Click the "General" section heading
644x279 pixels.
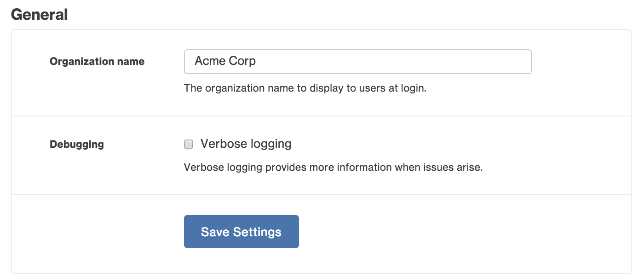40,15
